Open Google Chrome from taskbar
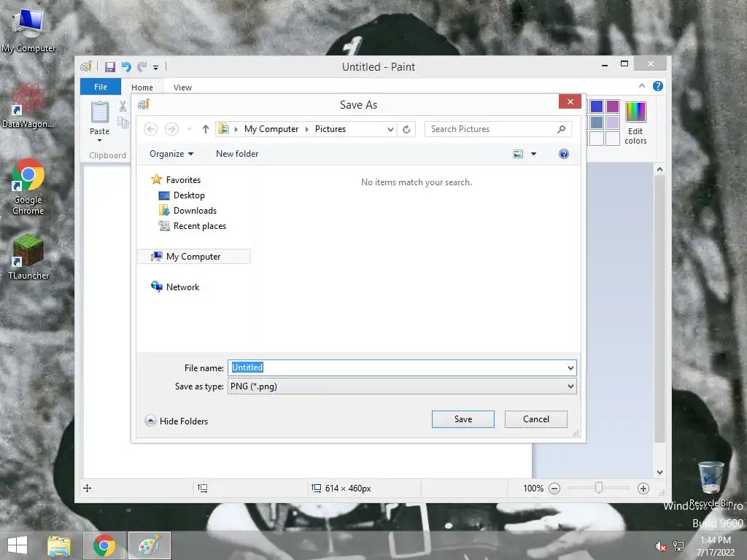Image resolution: width=747 pixels, height=560 pixels. 104,545
